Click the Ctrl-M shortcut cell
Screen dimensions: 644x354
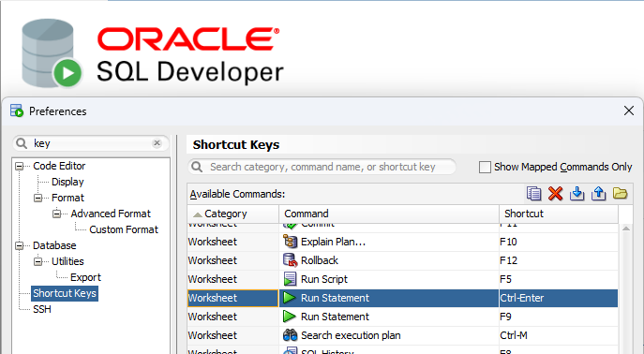pos(559,335)
